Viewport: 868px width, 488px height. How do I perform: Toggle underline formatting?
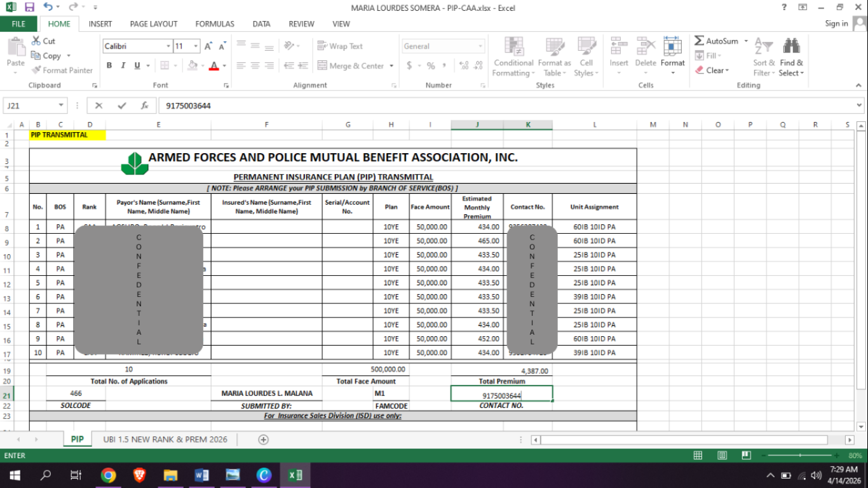(137, 65)
